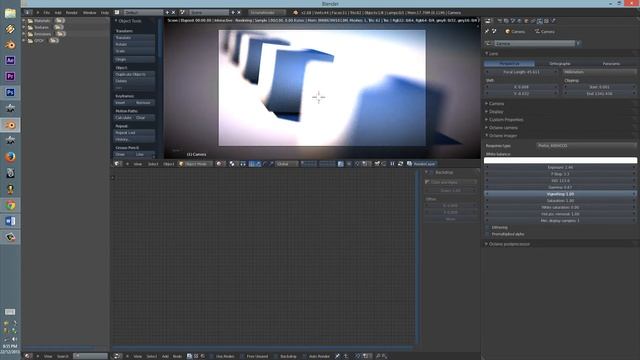Click Duplicate Objects in Object Tools

pyautogui.click(x=134, y=74)
